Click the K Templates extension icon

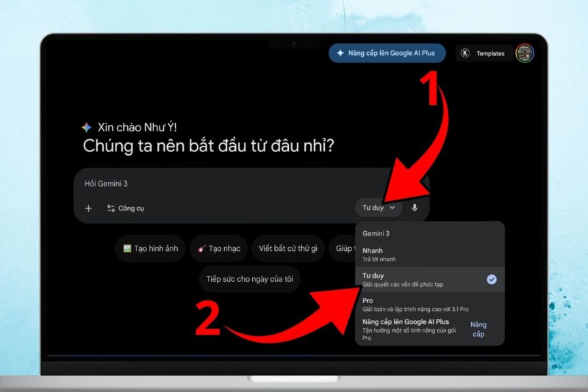[x=465, y=54]
